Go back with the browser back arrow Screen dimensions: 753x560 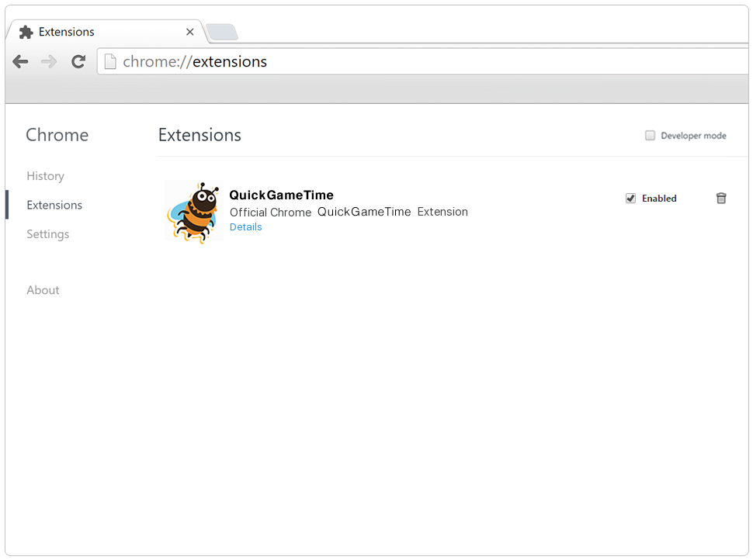(x=20, y=61)
